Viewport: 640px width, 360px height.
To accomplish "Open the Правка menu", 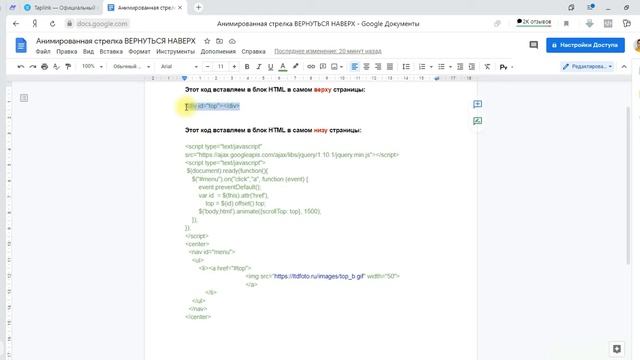I will [67, 51].
